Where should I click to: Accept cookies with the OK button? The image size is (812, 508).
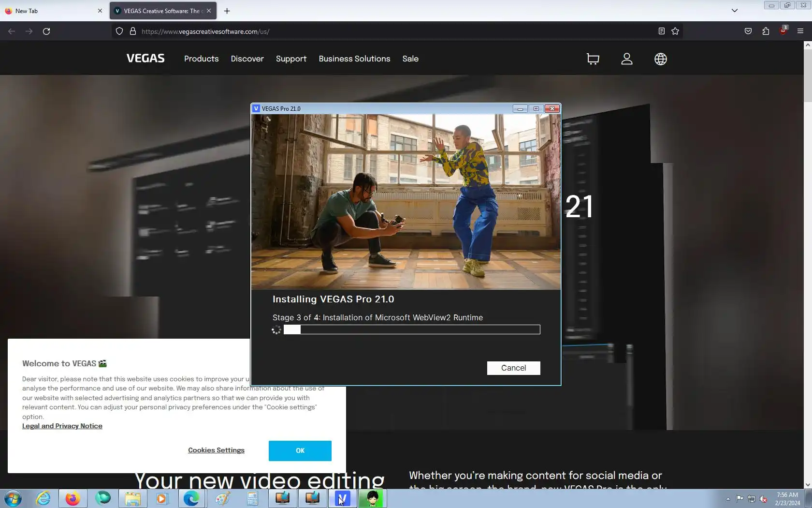[x=300, y=450]
